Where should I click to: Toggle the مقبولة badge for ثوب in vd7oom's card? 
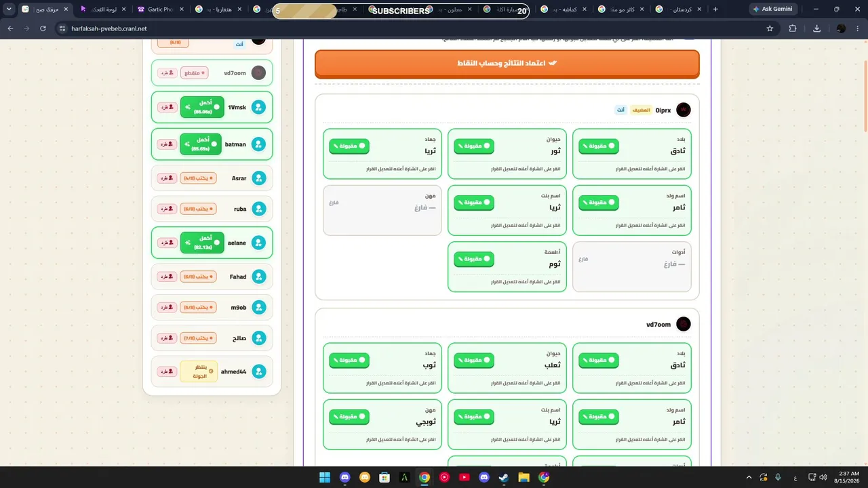[x=349, y=361]
